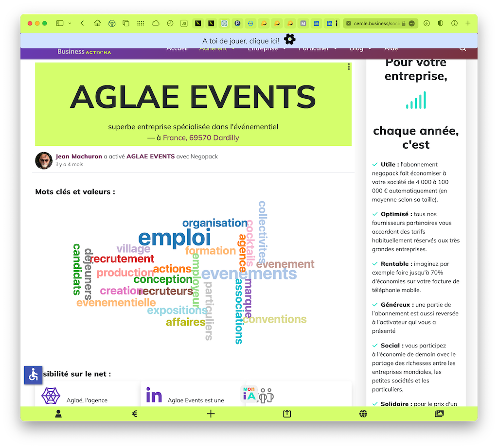Show the browser downloads
The width and height of the screenshot is (498, 448).
pyautogui.click(x=427, y=23)
